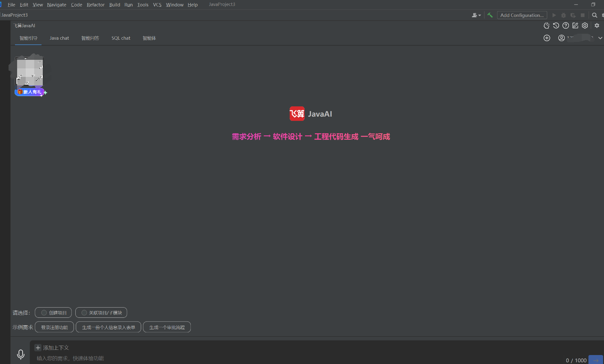
Task: Open the VCS menu
Action: click(x=157, y=5)
